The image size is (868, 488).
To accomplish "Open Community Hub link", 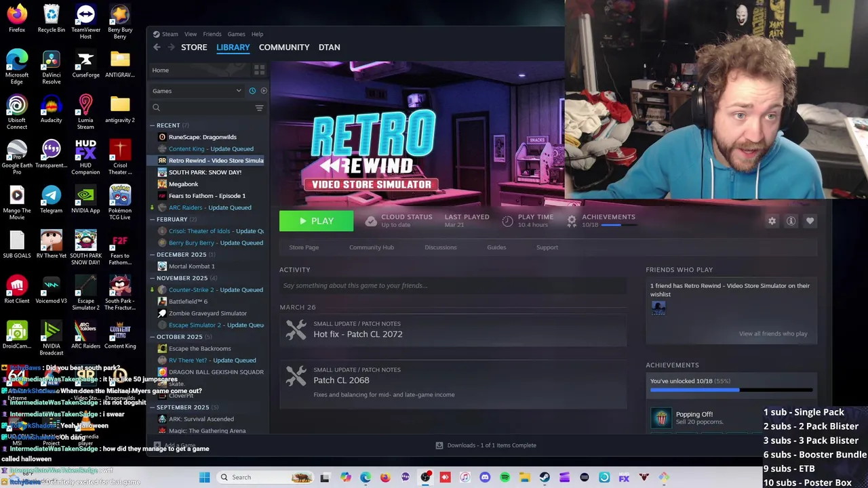I will point(372,247).
